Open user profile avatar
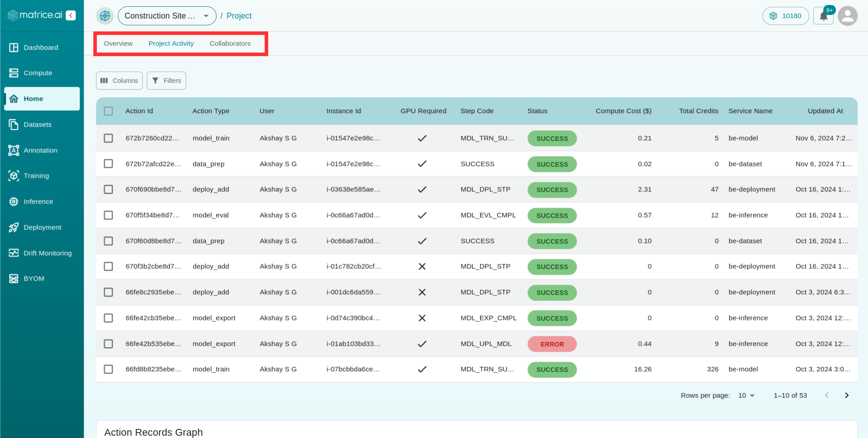868x438 pixels. coord(848,16)
